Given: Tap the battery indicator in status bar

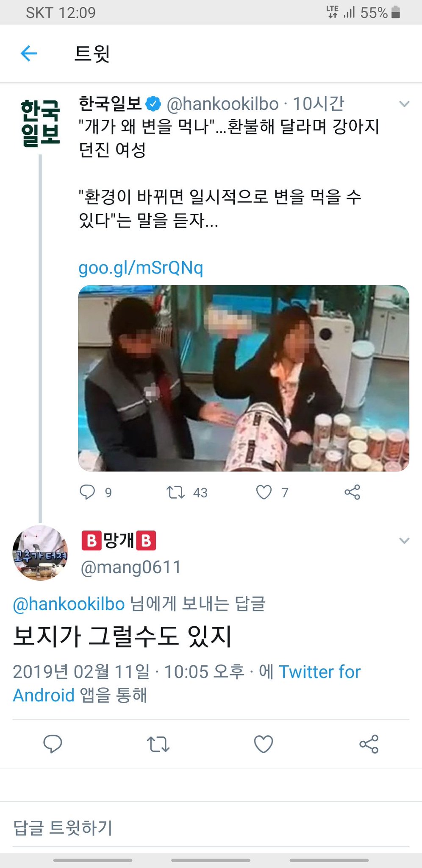Looking at the screenshot, I should coord(396,12).
